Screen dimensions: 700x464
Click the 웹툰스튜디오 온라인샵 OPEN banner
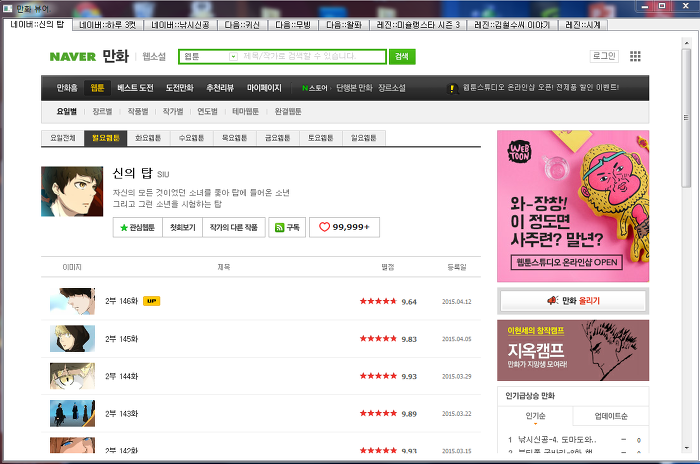573,206
